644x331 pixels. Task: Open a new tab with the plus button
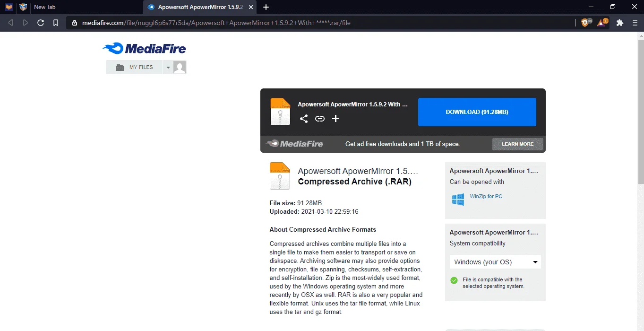click(x=266, y=7)
